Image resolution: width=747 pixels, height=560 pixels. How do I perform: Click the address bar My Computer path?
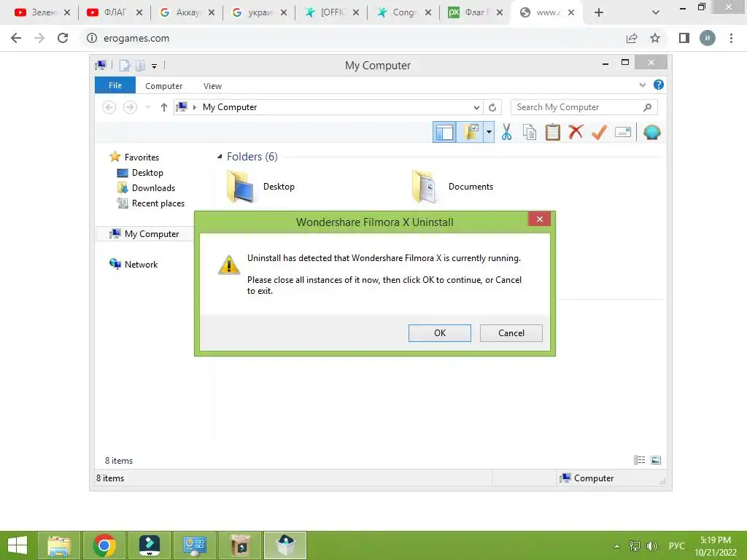(230, 107)
